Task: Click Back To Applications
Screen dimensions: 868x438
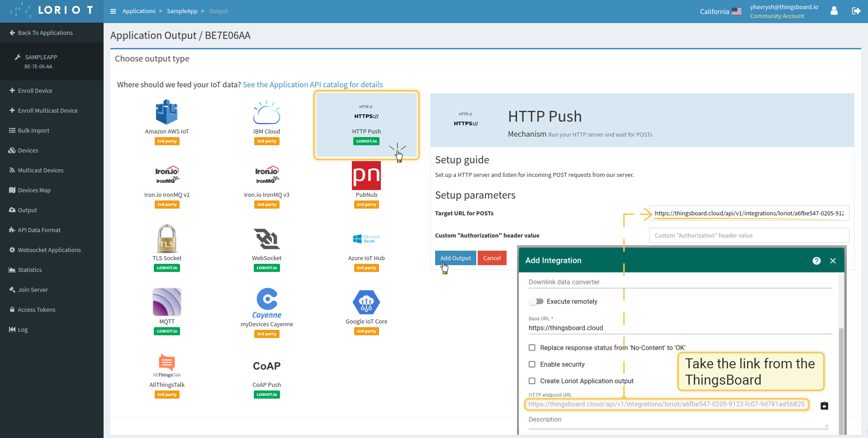Action: point(52,33)
